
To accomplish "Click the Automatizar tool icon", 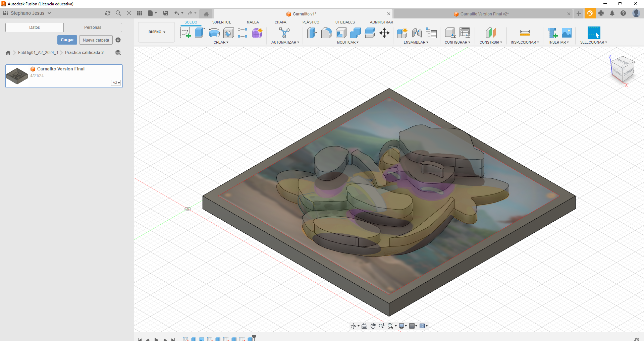I will click(284, 33).
